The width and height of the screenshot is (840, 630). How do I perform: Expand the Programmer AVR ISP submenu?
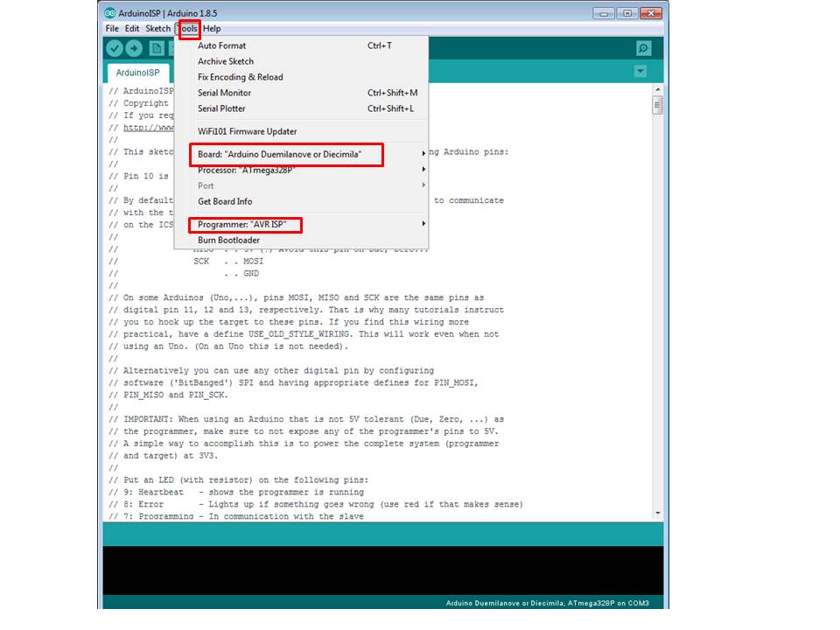click(x=302, y=225)
